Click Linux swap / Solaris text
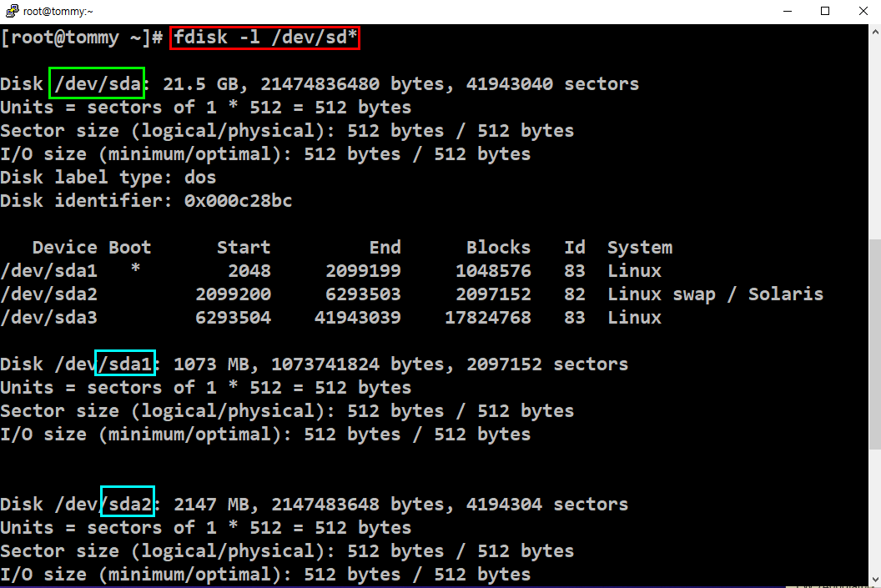 (x=715, y=294)
